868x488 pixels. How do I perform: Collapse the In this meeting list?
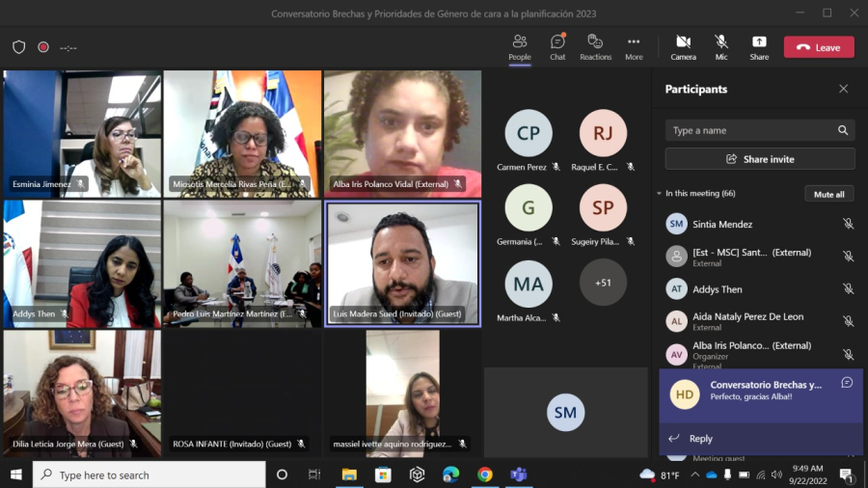[660, 194]
